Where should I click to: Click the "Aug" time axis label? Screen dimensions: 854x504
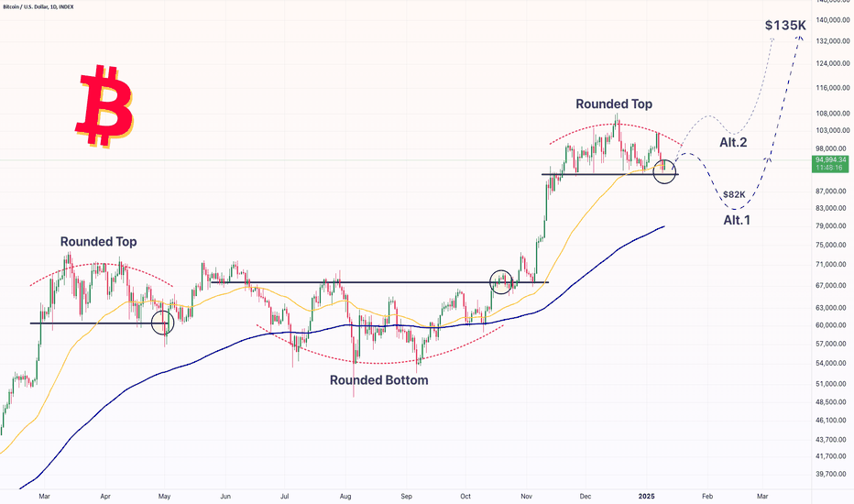click(345, 497)
